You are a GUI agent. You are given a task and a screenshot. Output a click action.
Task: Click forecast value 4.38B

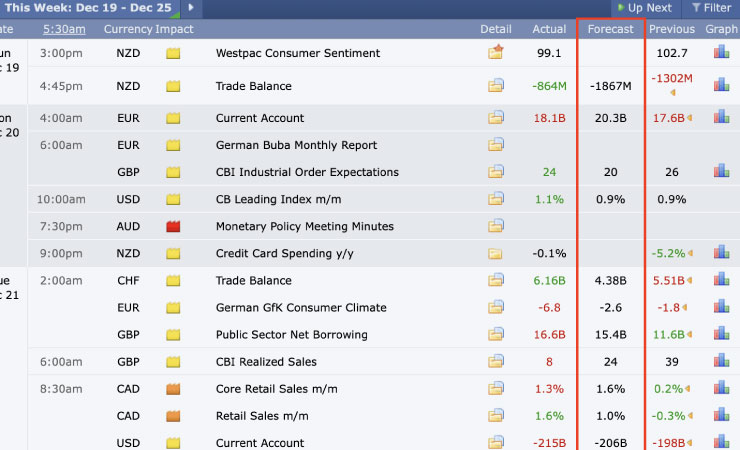(610, 281)
